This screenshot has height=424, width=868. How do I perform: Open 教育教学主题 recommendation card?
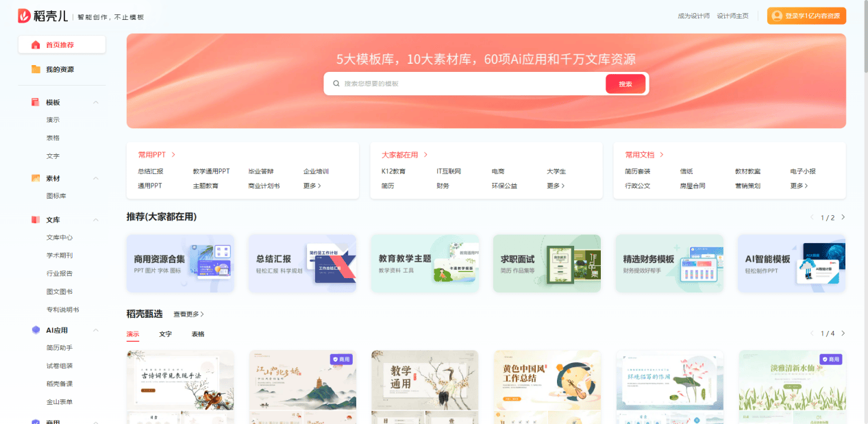coord(425,264)
